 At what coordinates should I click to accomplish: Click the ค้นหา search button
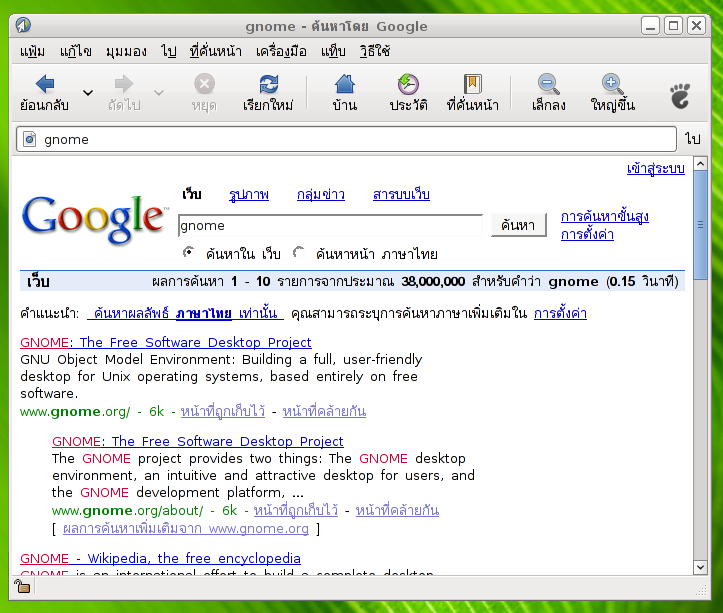pyautogui.click(x=518, y=225)
